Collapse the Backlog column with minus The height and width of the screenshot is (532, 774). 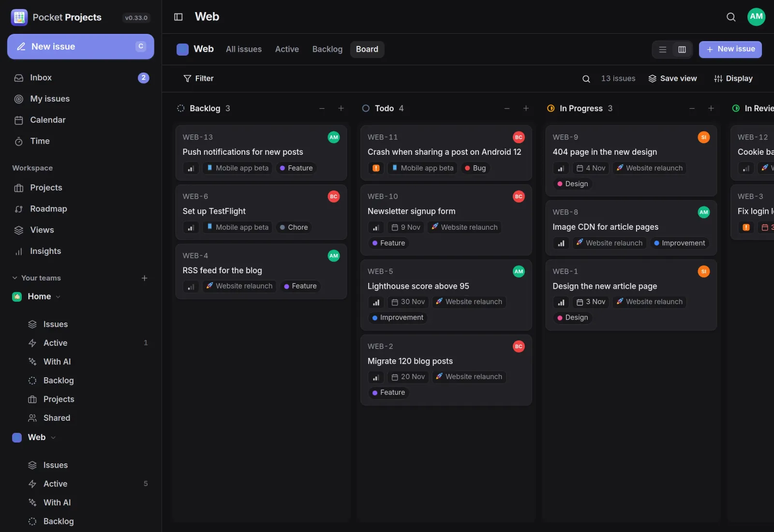click(322, 108)
